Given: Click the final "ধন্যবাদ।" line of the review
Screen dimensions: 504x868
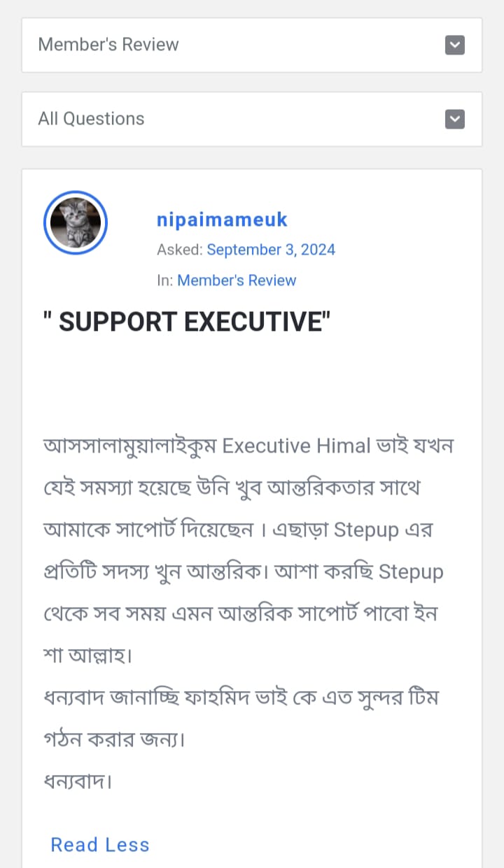Looking at the screenshot, I should click(78, 781).
